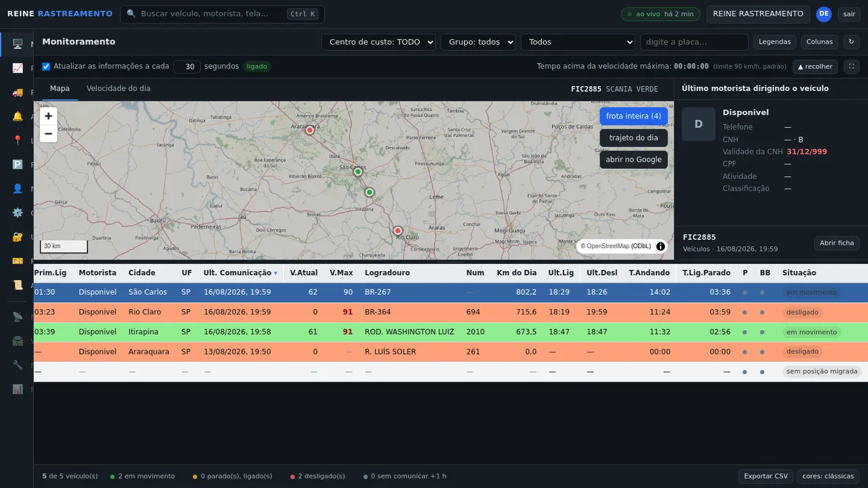Image resolution: width=868 pixels, height=488 pixels.
Task: Open the wrench maintenance sidebar icon
Action: coord(18,365)
